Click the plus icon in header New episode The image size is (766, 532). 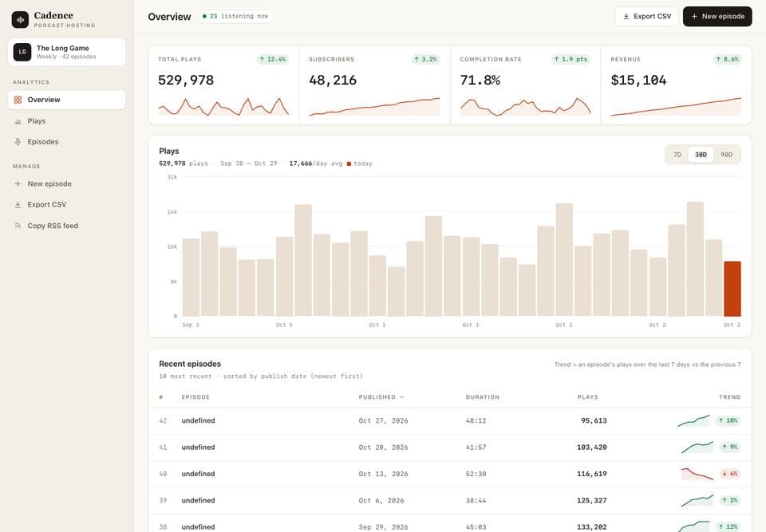[694, 17]
